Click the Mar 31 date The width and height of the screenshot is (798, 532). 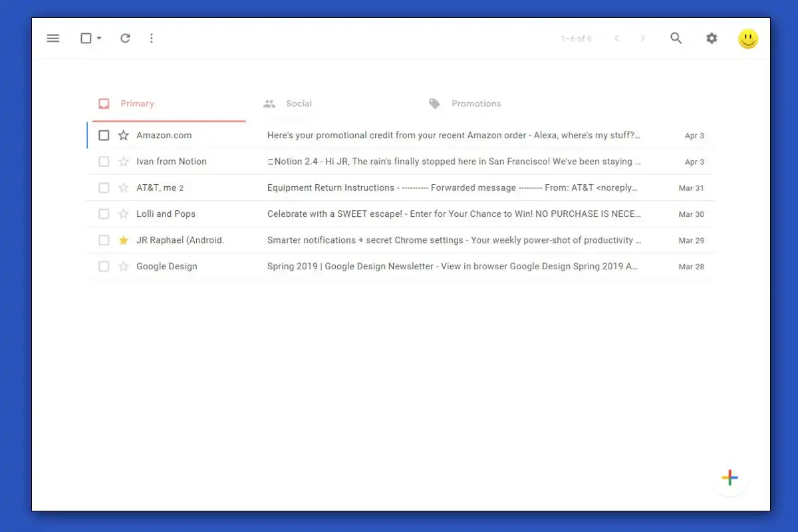point(691,188)
